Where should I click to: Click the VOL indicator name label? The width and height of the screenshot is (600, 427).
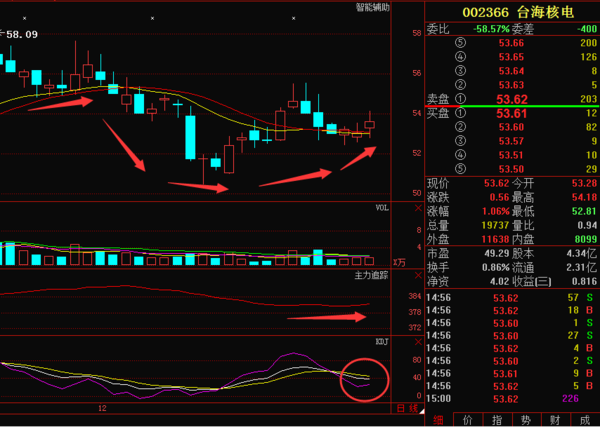pyautogui.click(x=382, y=208)
